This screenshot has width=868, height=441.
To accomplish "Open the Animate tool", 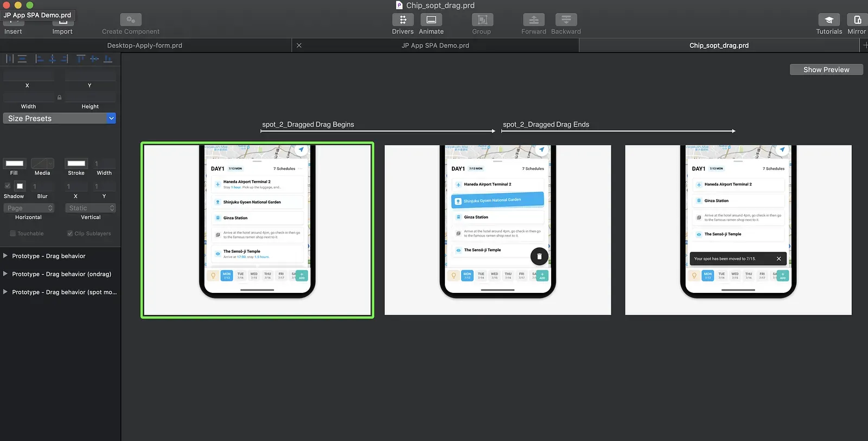I will [431, 20].
